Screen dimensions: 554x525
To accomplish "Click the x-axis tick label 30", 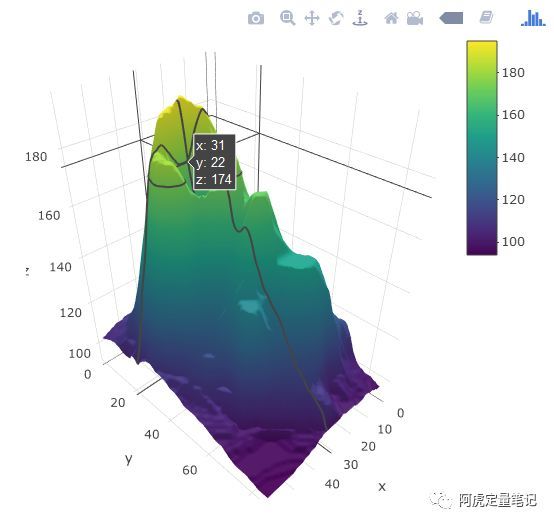I will tap(351, 465).
